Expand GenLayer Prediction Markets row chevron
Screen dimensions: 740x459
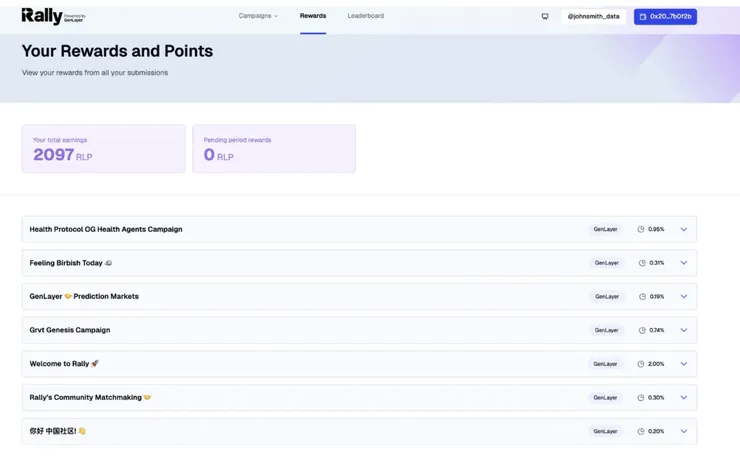coord(684,297)
